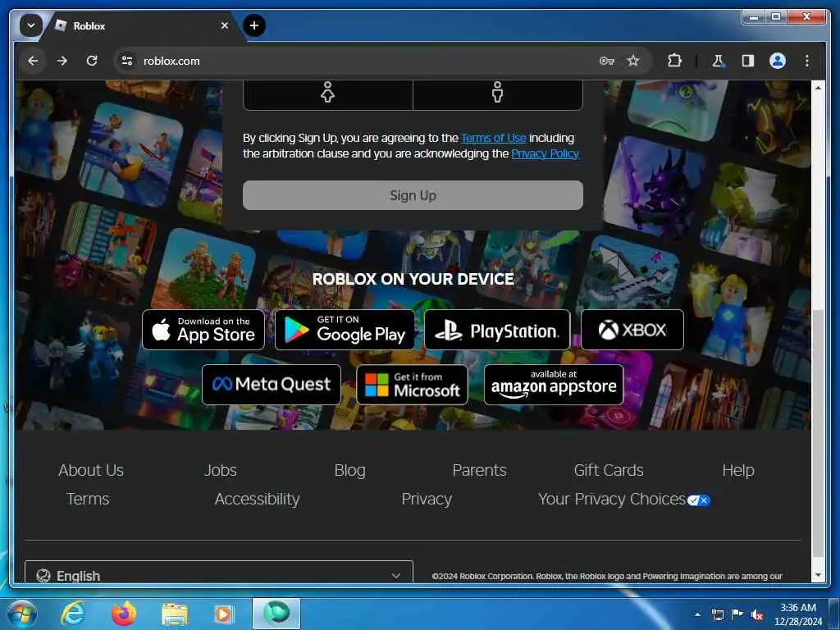The image size is (840, 630).
Task: Open the Windows Start menu
Action: click(21, 614)
